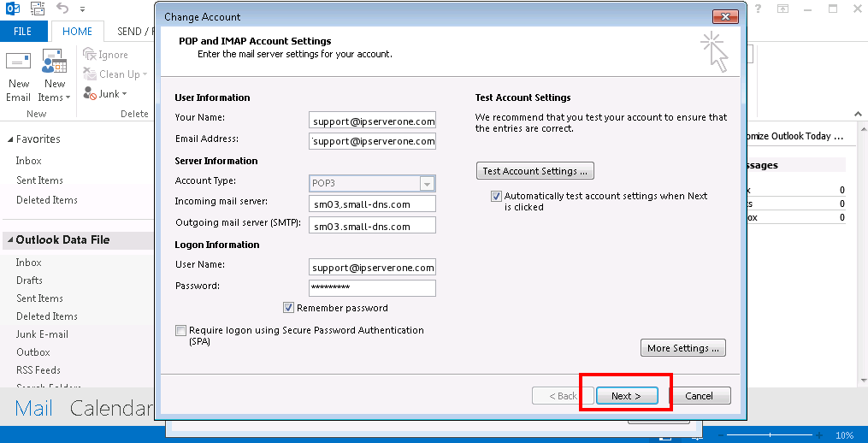
Task: Enable Require logon using Secure Password Authentication
Action: 180,330
